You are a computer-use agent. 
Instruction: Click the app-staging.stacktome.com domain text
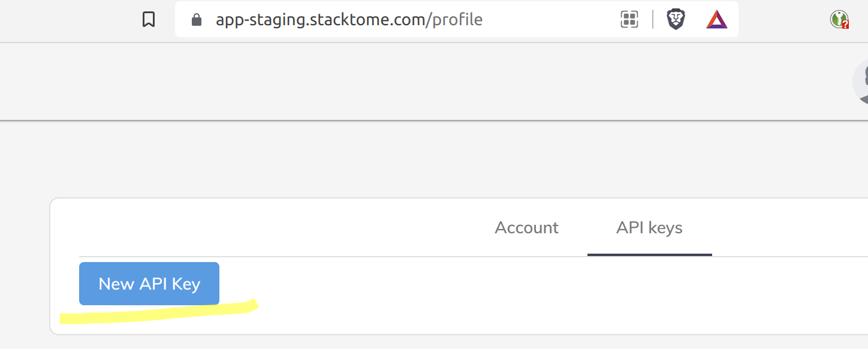point(321,20)
